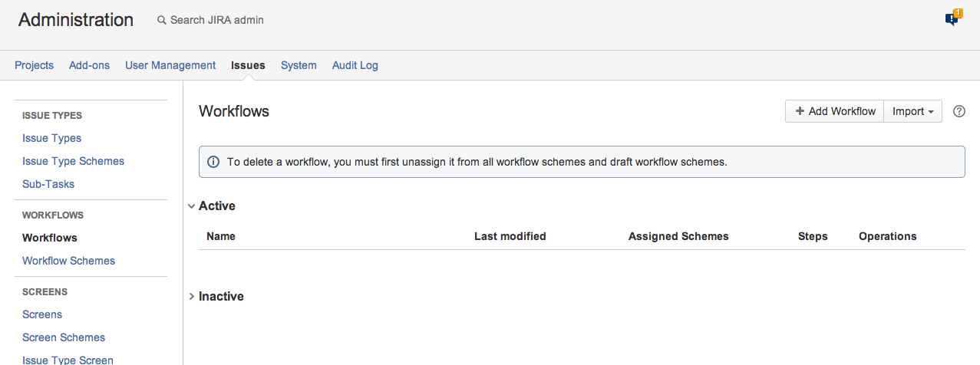Click the search magnifier icon
Image resolution: width=980 pixels, height=365 pixels.
tap(162, 21)
